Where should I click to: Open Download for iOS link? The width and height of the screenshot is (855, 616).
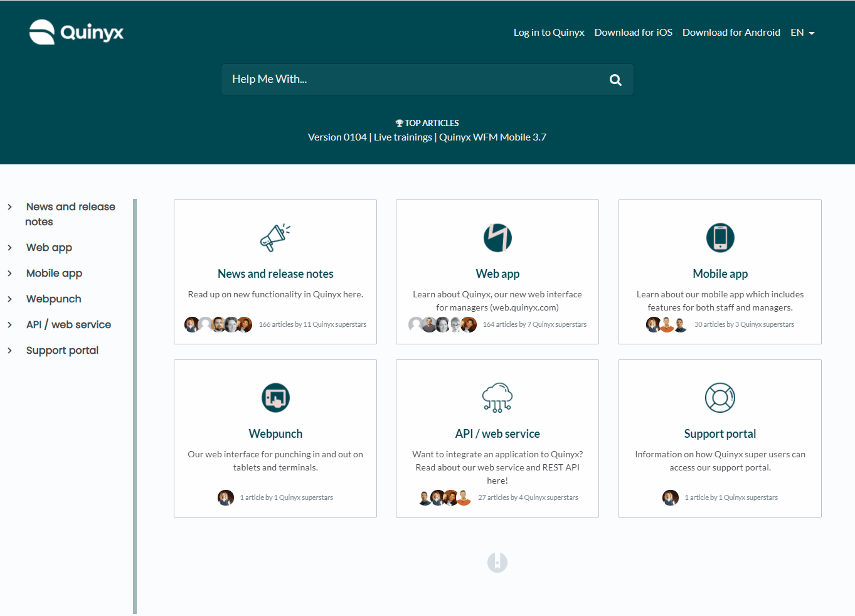click(634, 33)
